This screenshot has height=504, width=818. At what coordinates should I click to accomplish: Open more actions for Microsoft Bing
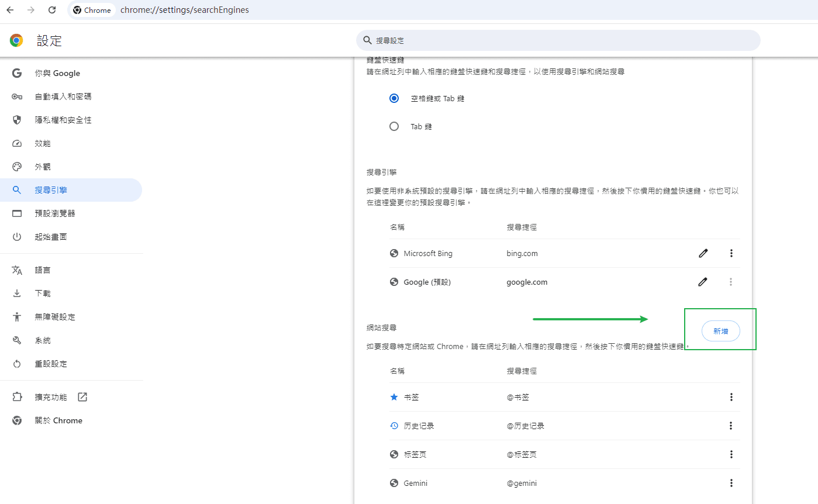[731, 253]
